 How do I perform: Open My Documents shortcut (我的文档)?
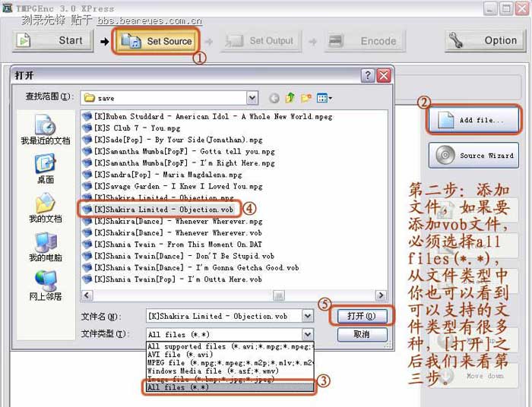tap(46, 208)
